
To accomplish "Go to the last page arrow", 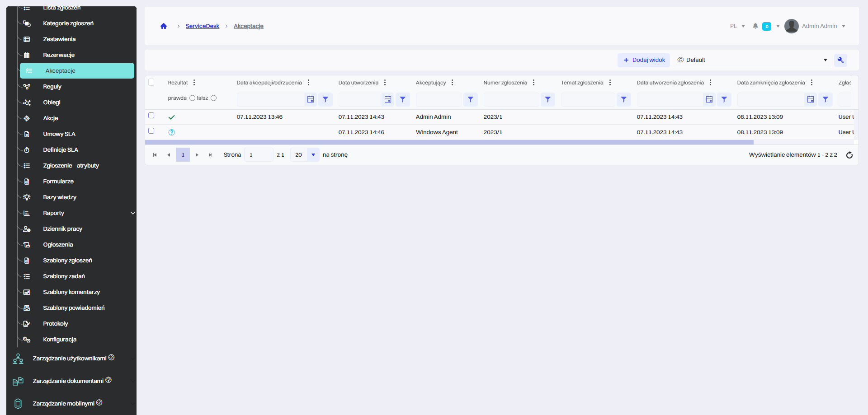I will (210, 155).
